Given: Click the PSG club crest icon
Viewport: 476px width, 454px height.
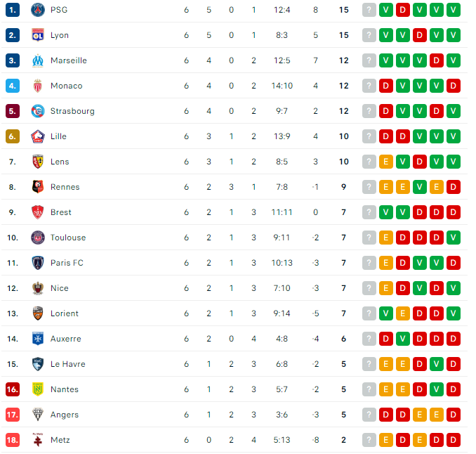Looking at the screenshot, I should click(38, 10).
